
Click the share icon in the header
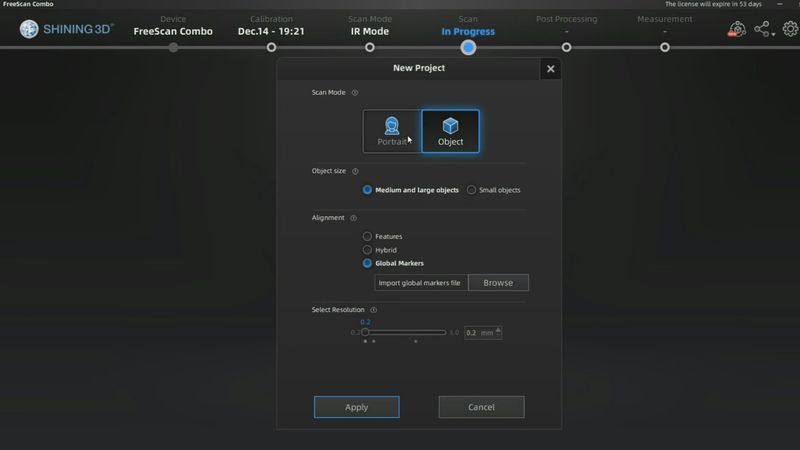762,29
